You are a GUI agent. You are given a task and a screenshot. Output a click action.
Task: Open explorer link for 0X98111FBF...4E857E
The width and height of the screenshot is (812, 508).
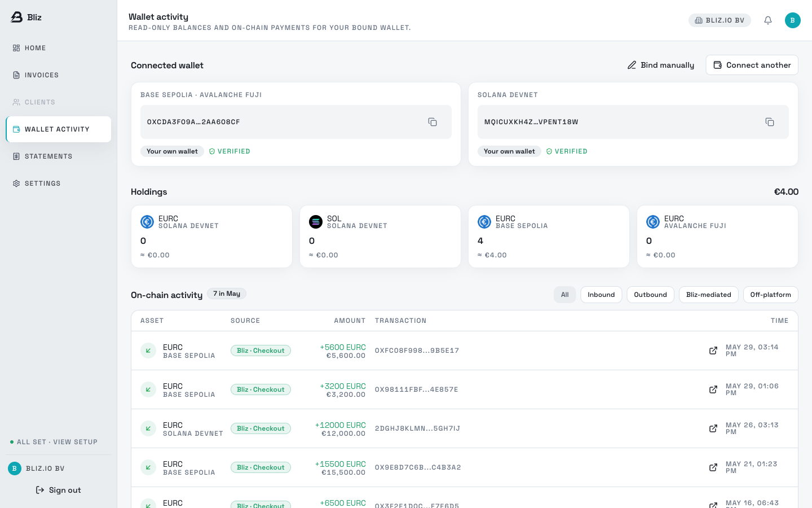[x=713, y=389]
